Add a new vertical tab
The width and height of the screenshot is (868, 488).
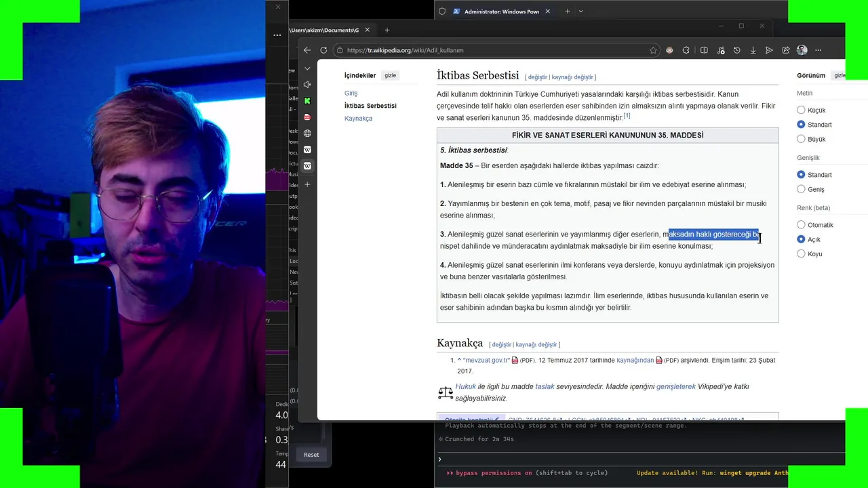pyautogui.click(x=307, y=184)
